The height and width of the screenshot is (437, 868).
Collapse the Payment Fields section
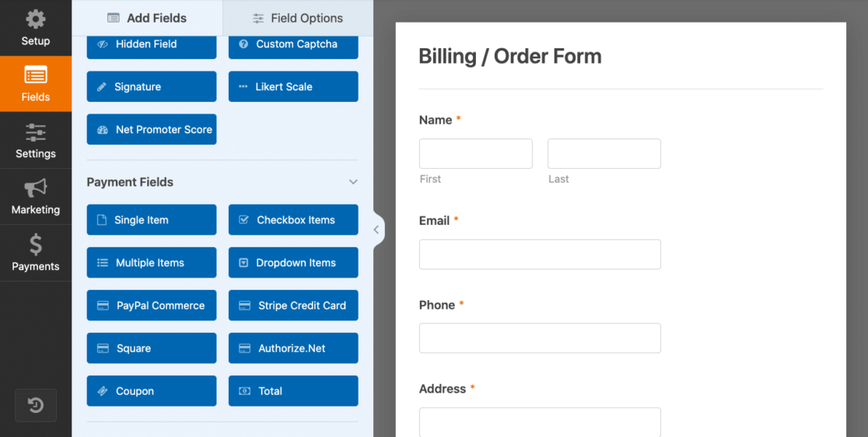[x=353, y=182]
